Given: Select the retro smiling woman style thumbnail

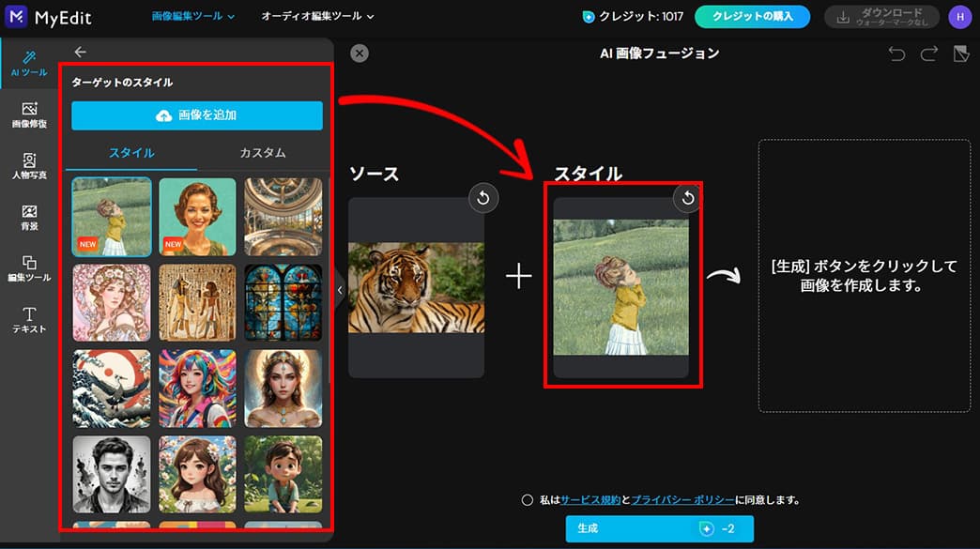Looking at the screenshot, I should coord(197,217).
